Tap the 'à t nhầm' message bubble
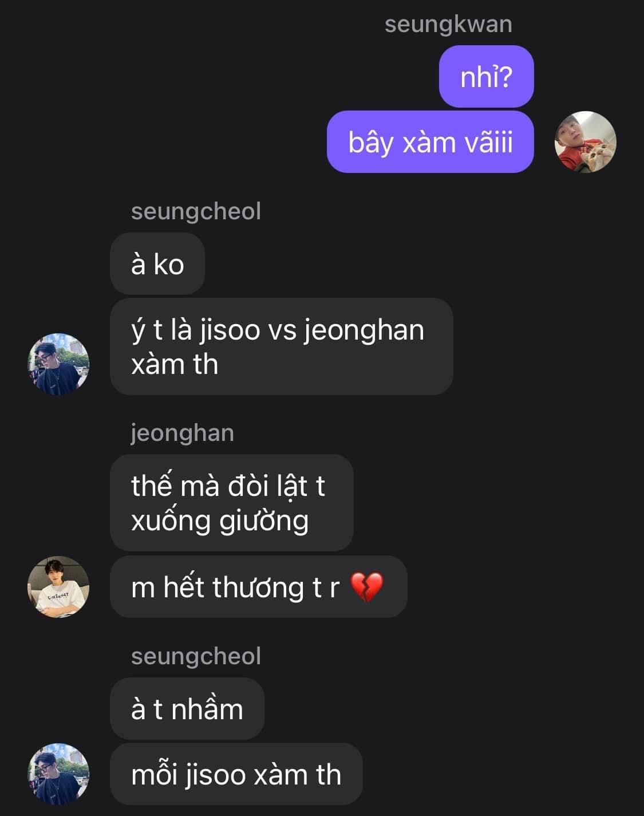The width and height of the screenshot is (644, 816). pyautogui.click(x=187, y=708)
